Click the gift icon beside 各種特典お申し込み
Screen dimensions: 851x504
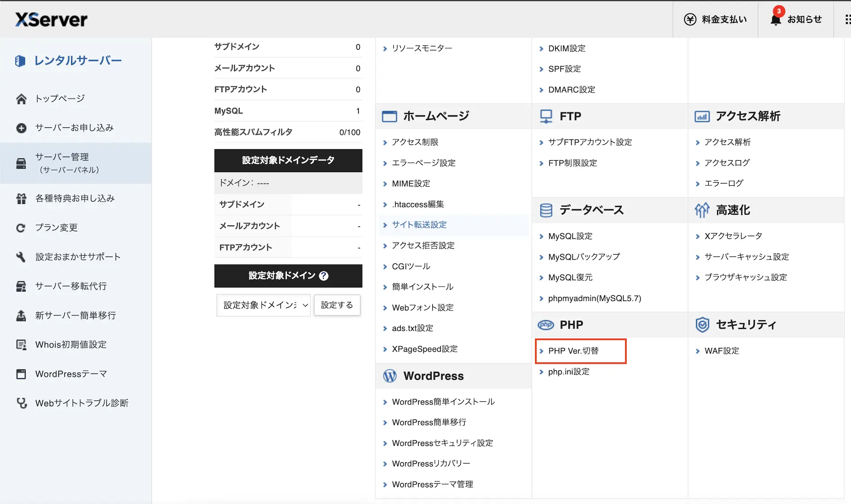point(21,198)
